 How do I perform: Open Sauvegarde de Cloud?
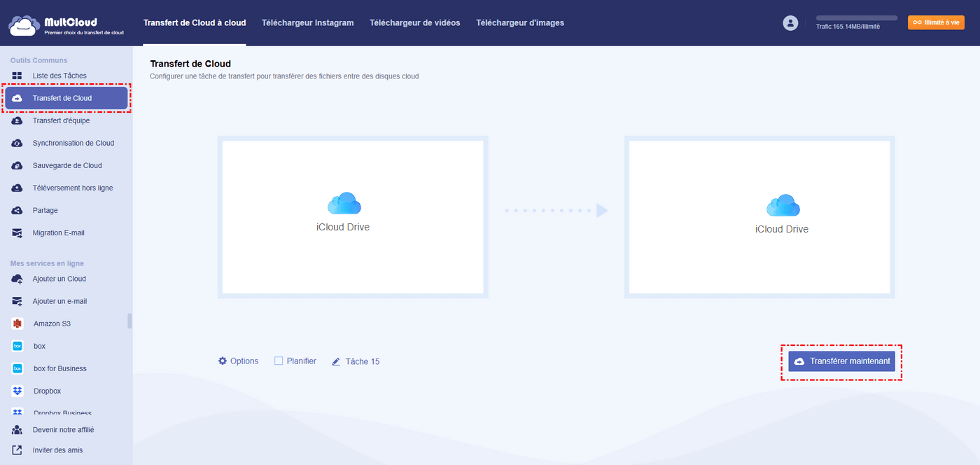[67, 165]
